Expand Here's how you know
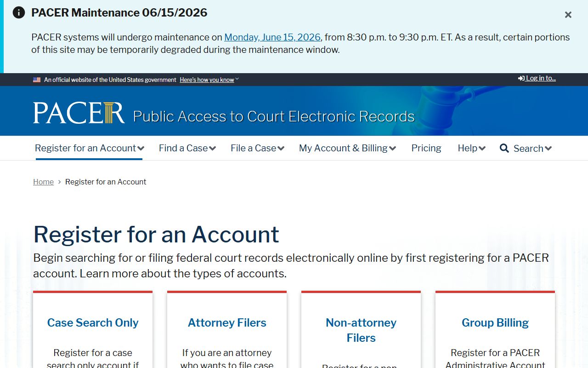The image size is (588, 368). [x=209, y=80]
